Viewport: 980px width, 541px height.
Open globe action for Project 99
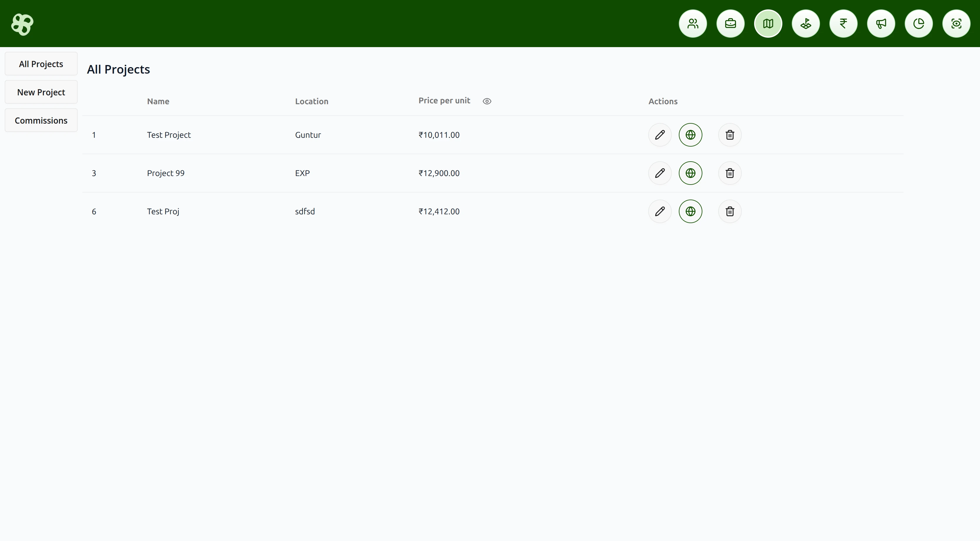691,173
